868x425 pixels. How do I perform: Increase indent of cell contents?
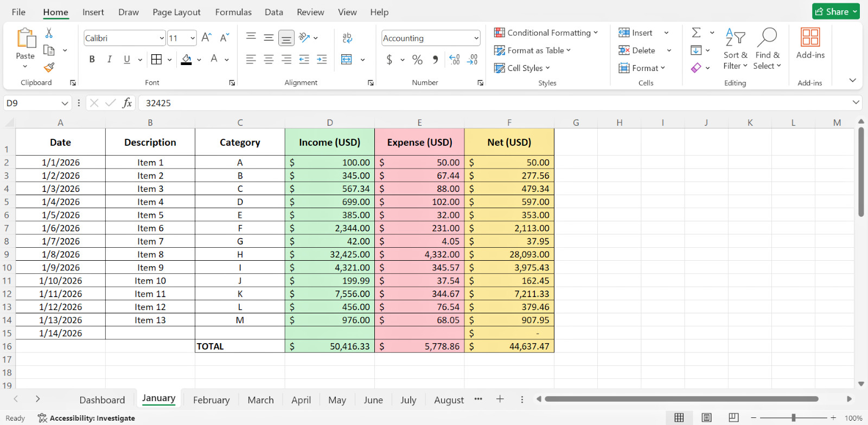(x=322, y=59)
